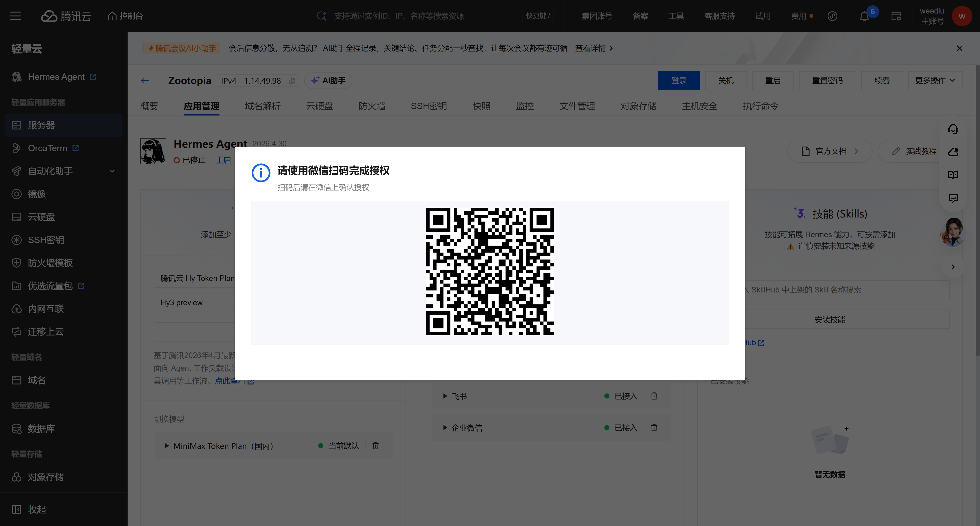Viewport: 980px width, 526px height.
Task: Expand the 飞书 channel row
Action: tap(445, 396)
